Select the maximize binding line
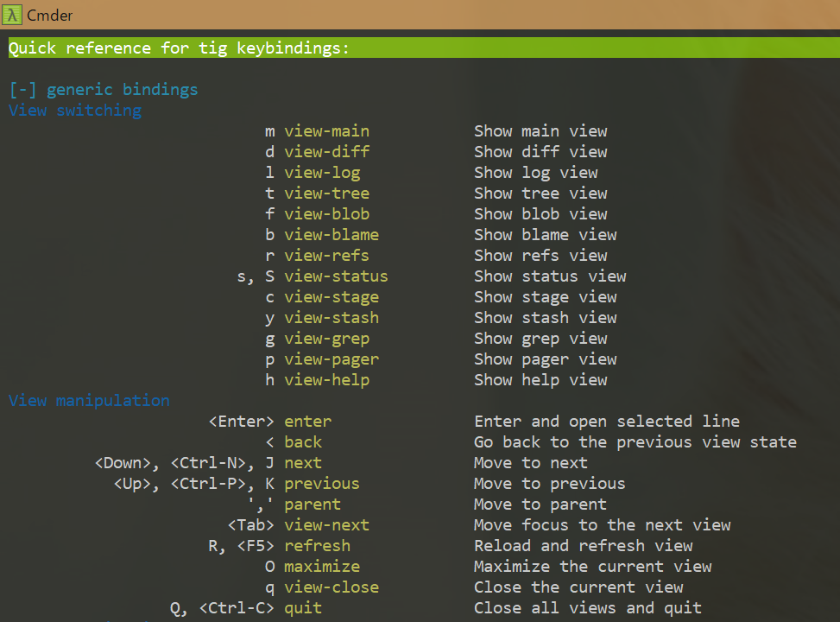Screen dimensions: 840x622 click(x=322, y=566)
